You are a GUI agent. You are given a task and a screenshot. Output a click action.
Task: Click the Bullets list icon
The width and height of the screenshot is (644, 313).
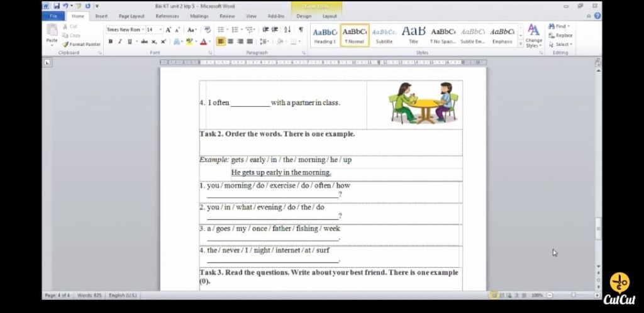point(221,30)
